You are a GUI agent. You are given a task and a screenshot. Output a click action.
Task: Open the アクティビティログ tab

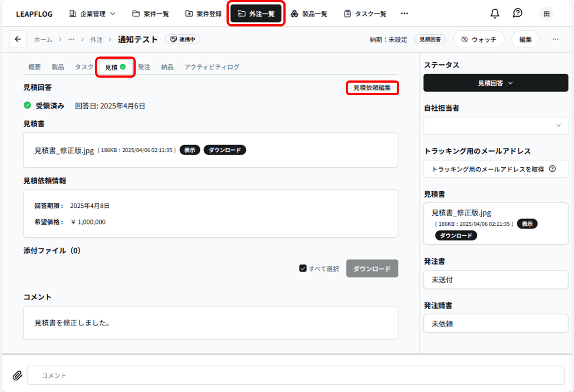click(212, 67)
